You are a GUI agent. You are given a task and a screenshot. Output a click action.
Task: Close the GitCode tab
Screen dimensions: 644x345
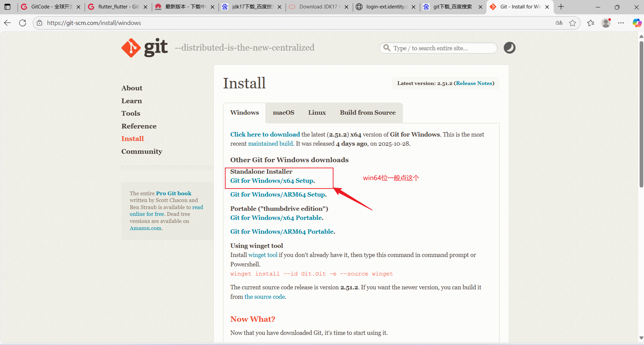pos(78,7)
